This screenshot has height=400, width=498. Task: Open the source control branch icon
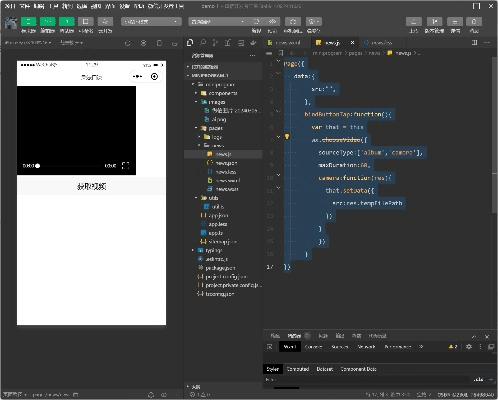pos(215,43)
